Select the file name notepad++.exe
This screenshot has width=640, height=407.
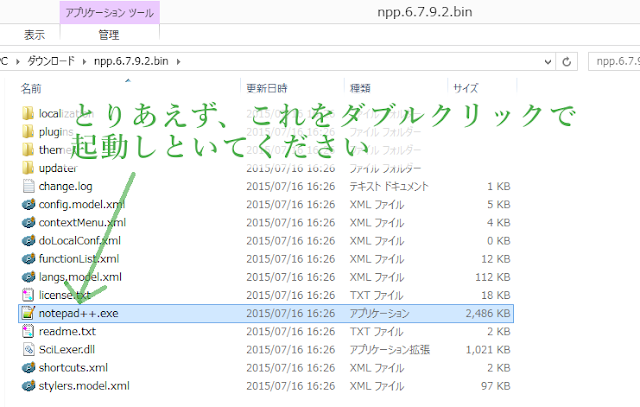pos(78,313)
